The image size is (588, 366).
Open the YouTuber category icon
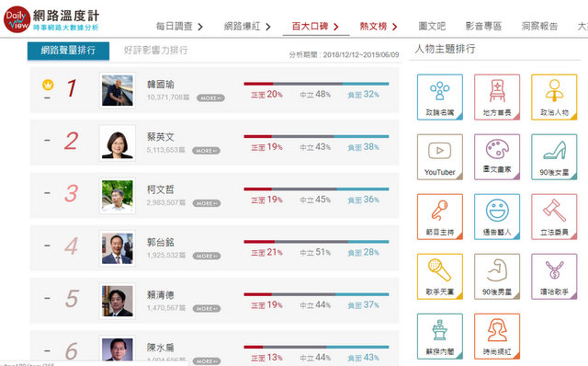(440, 157)
